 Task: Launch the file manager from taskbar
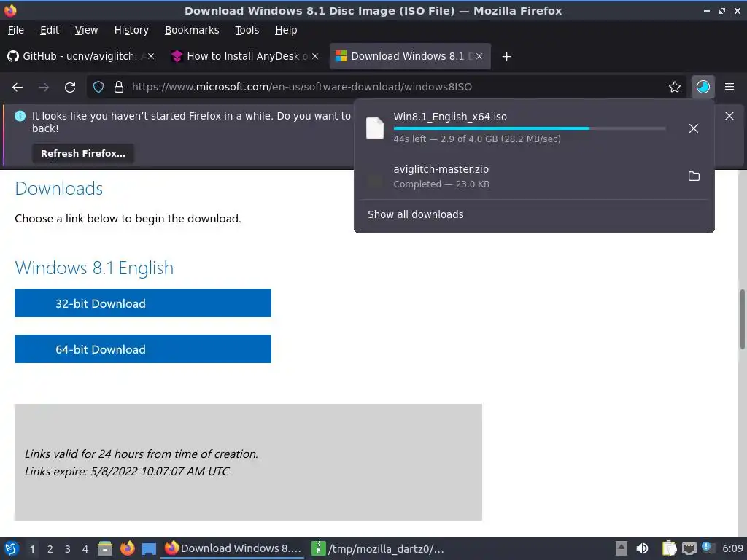point(105,548)
